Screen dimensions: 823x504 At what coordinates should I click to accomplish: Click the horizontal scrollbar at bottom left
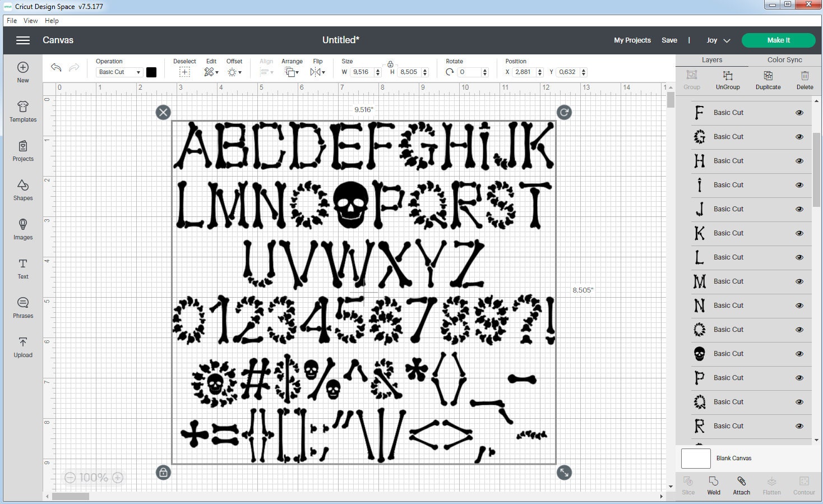point(71,496)
